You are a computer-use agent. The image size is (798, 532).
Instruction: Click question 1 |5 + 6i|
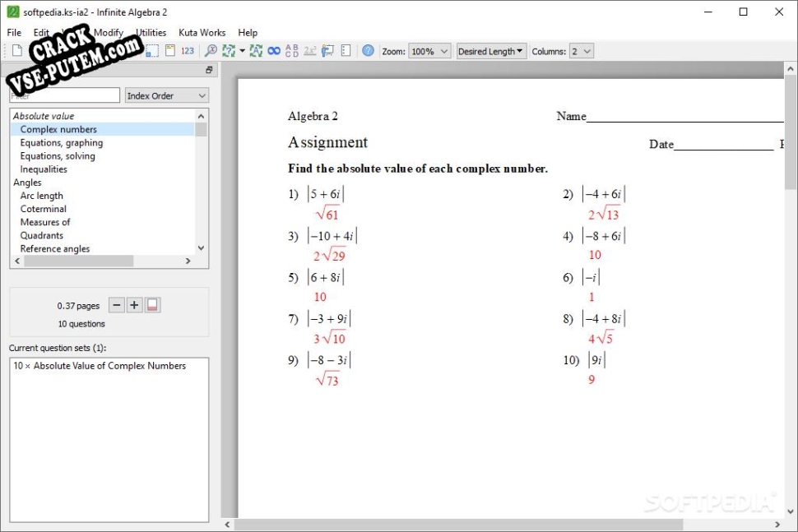click(326, 194)
